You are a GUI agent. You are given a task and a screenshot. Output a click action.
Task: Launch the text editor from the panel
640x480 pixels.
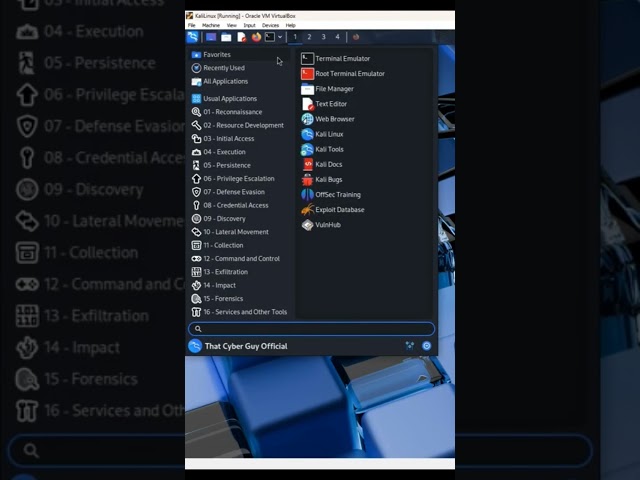point(241,38)
